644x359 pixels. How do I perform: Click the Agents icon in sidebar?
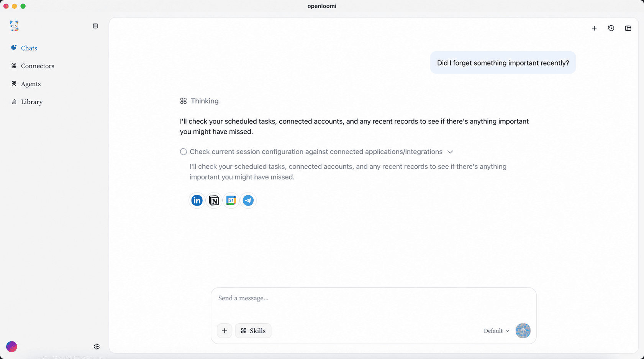pos(14,84)
